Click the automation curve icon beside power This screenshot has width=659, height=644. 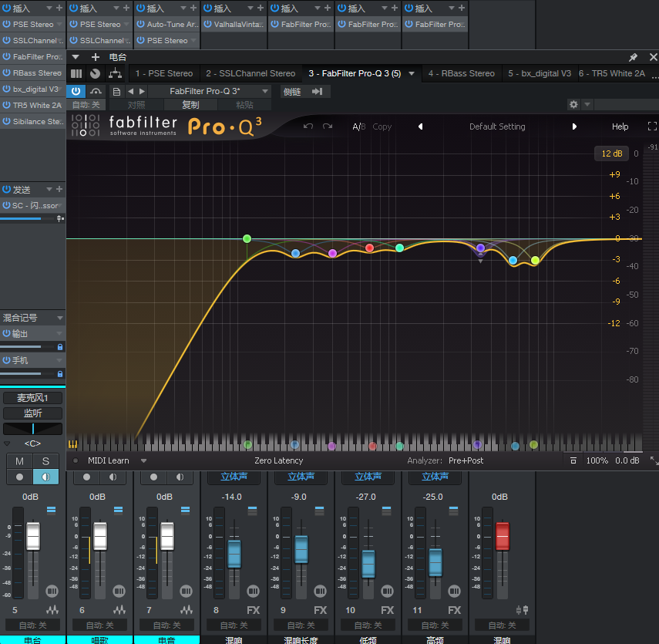pyautogui.click(x=96, y=91)
